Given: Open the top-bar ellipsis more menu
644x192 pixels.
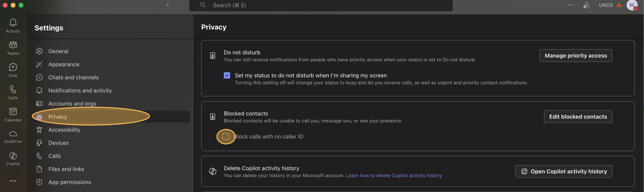Looking at the screenshot, I should tap(571, 5).
